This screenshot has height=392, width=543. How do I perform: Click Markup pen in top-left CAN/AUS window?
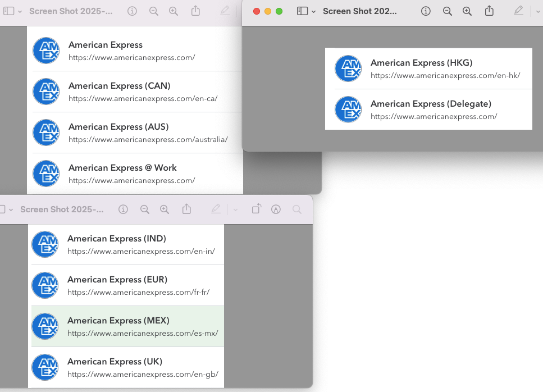point(225,11)
